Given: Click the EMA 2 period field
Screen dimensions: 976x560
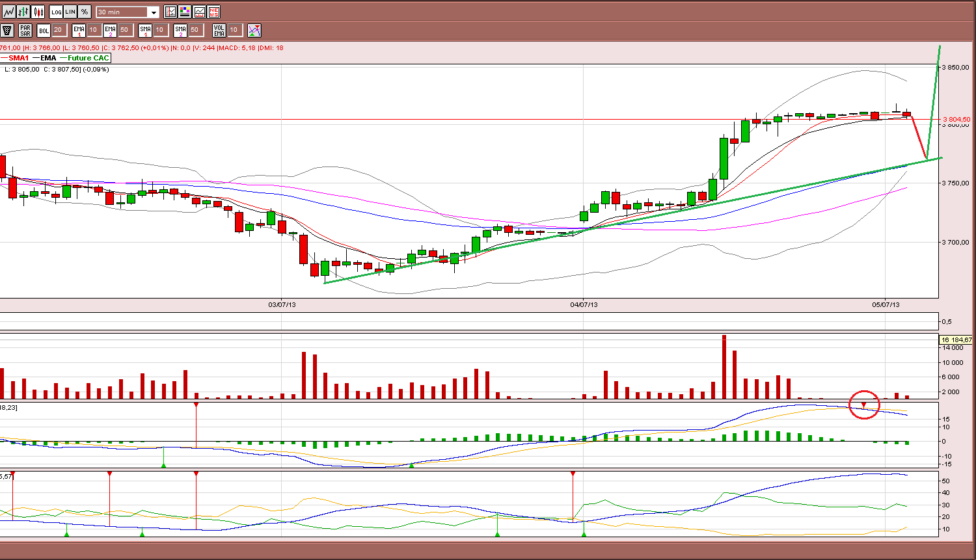Looking at the screenshot, I should [125, 30].
